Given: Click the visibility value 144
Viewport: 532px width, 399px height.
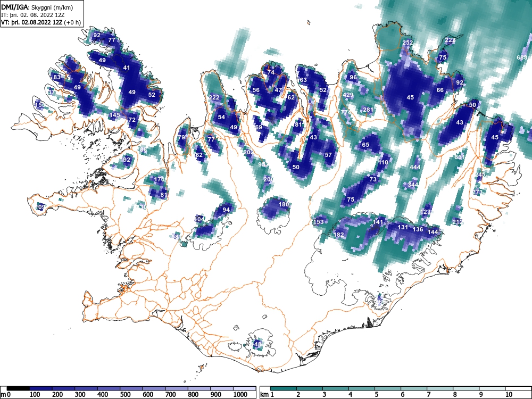Looking at the screenshot, I should tap(433, 232).
